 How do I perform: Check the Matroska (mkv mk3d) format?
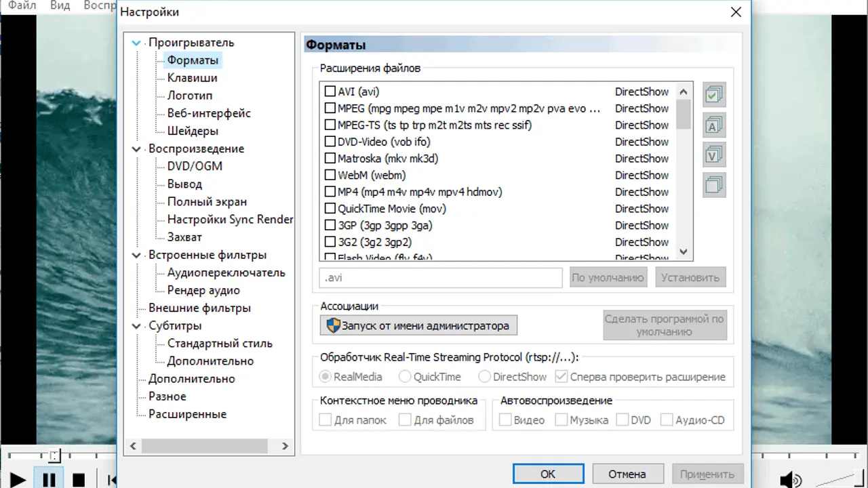coord(330,159)
